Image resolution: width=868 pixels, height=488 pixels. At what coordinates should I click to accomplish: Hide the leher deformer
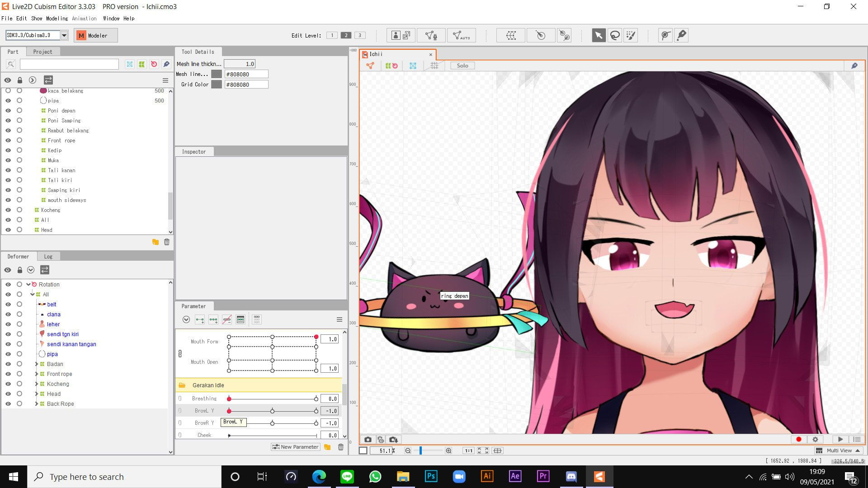(8, 324)
